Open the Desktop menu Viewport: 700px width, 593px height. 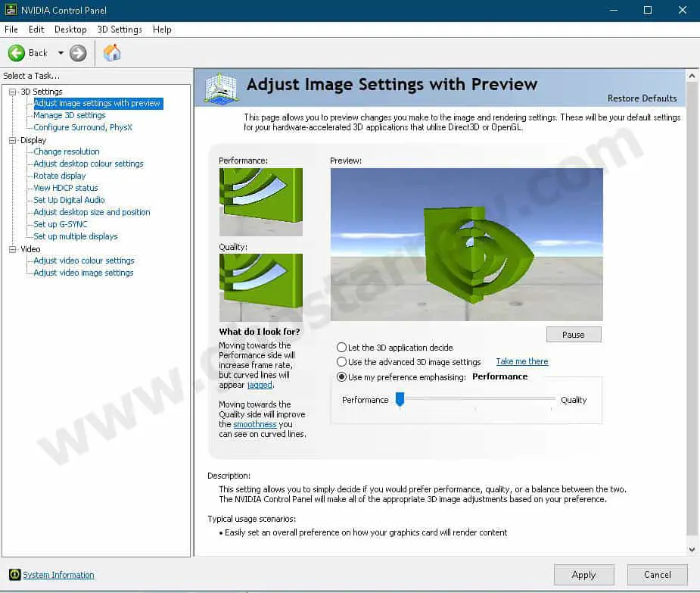click(x=70, y=30)
